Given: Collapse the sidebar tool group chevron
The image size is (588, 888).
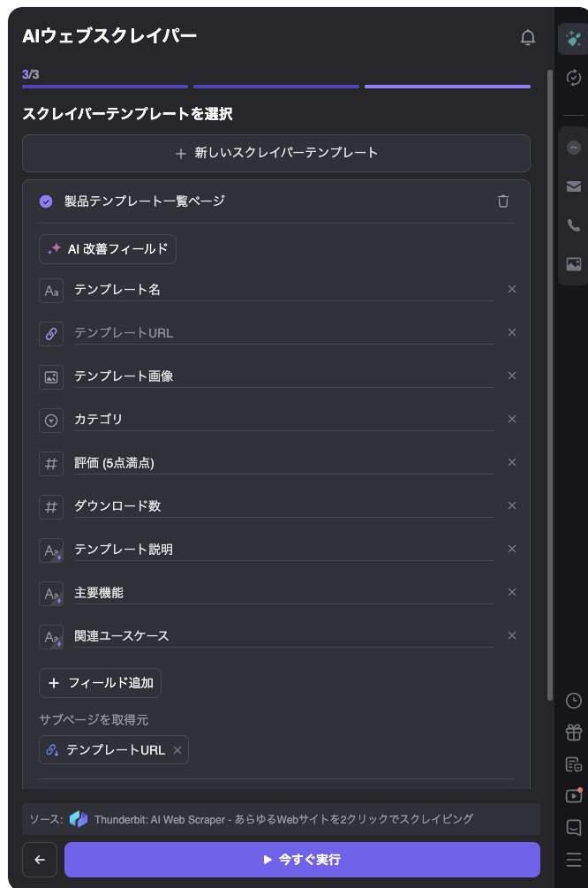Looking at the screenshot, I should (x=574, y=148).
